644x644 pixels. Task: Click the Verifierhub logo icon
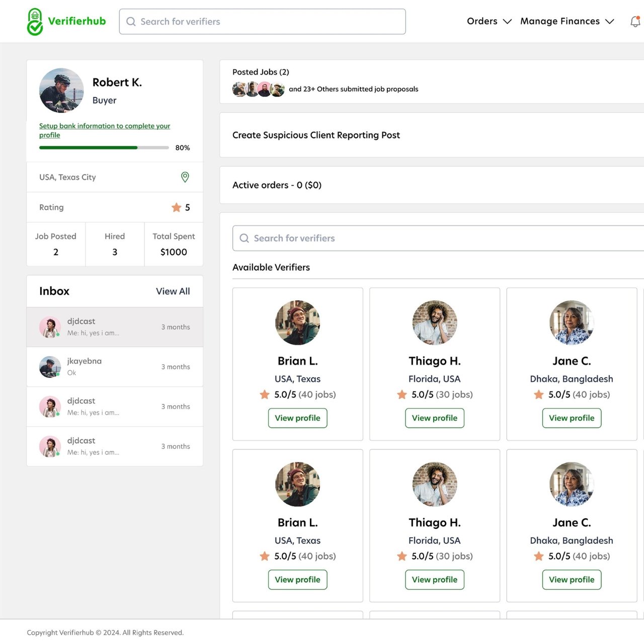[x=35, y=22]
